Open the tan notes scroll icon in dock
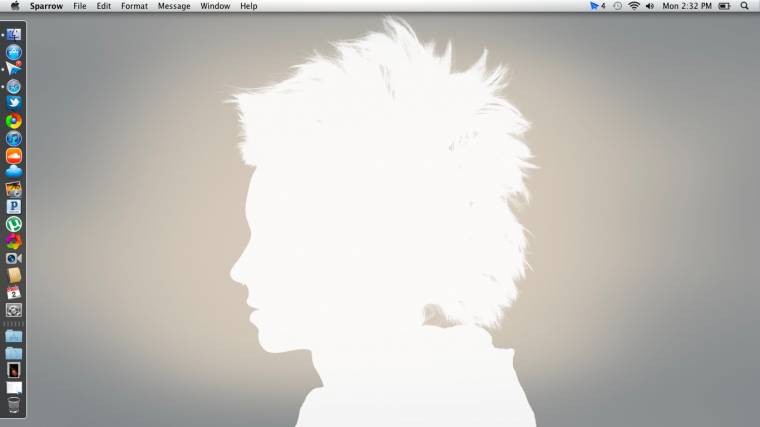The height and width of the screenshot is (427, 760). (x=14, y=275)
